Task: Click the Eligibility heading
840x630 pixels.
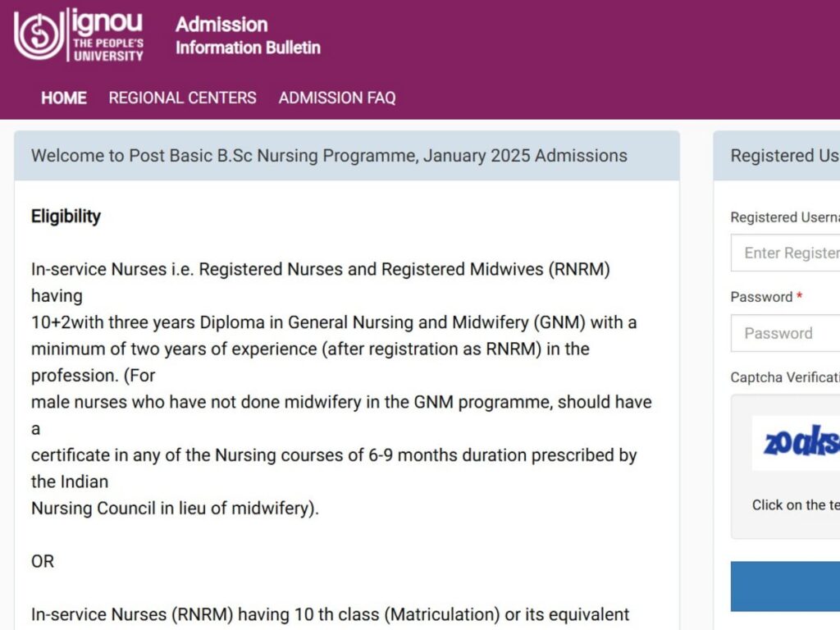Action: [x=66, y=217]
